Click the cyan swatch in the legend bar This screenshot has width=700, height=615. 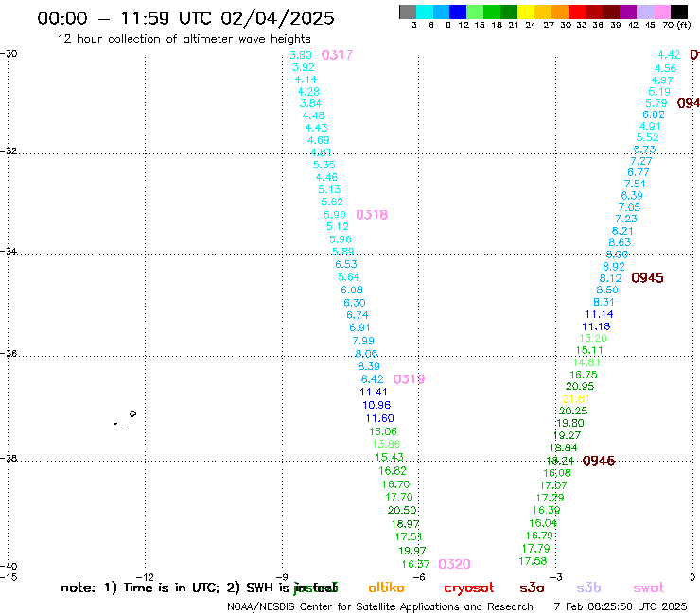point(424,11)
